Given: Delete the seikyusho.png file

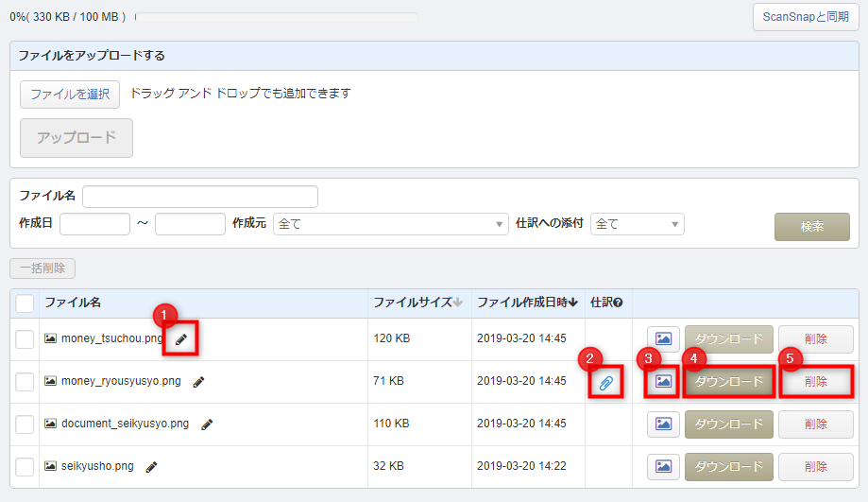Looking at the screenshot, I should point(815,466).
